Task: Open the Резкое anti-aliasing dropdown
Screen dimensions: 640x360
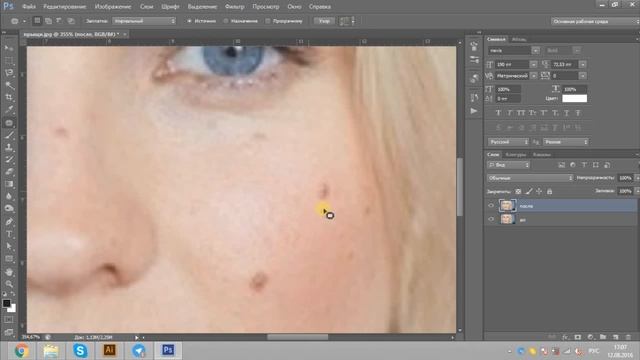Action: 566,142
